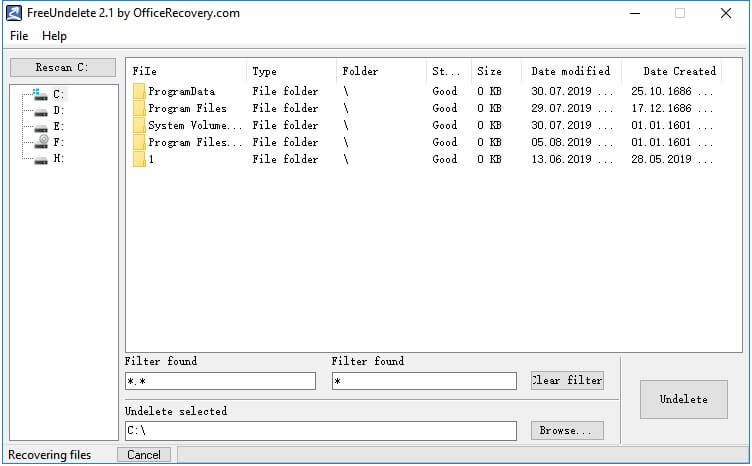Click the FreeUndelete app icon in title bar

click(x=13, y=13)
